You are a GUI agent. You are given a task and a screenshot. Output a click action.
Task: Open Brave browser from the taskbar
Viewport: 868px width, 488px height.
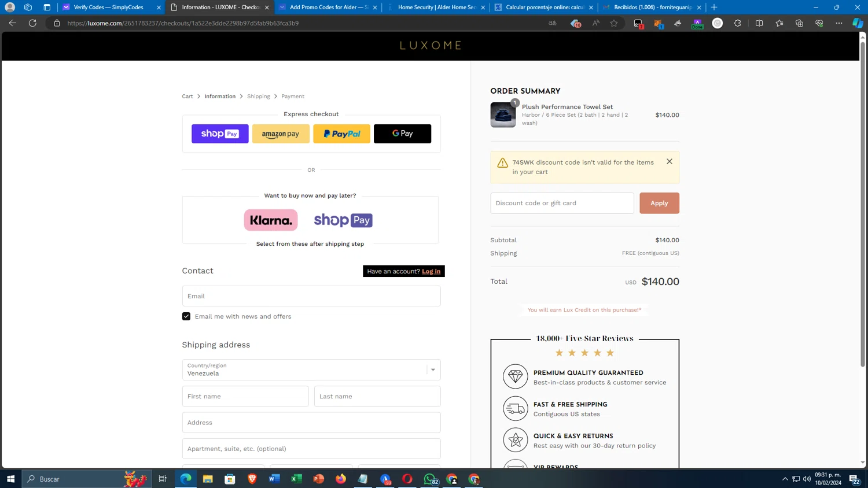252,479
